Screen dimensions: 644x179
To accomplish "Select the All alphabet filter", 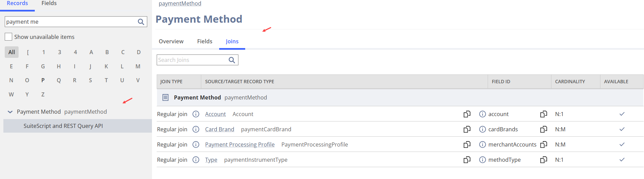I will [12, 52].
